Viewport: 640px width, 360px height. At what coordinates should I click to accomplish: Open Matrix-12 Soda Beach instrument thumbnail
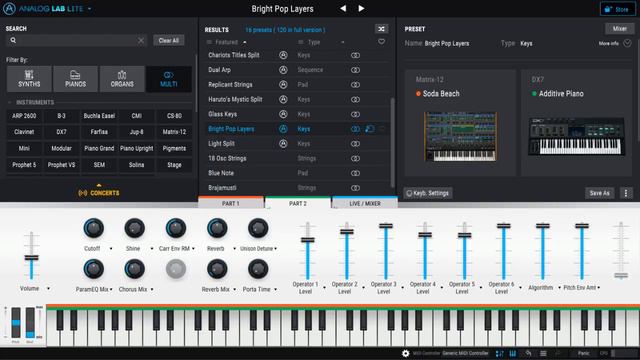(x=460, y=137)
